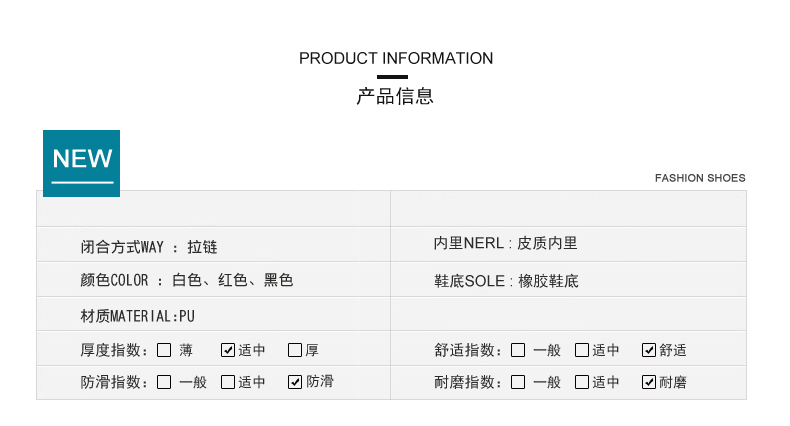Screen dimensions: 790x426
Task: Click the FASHION SHOES label
Action: coord(700,178)
